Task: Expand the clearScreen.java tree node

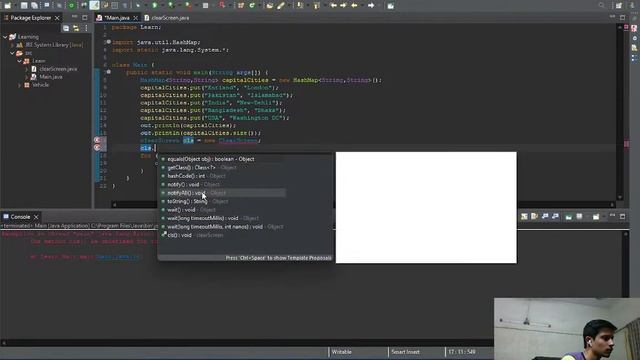Action: pyautogui.click(x=27, y=69)
